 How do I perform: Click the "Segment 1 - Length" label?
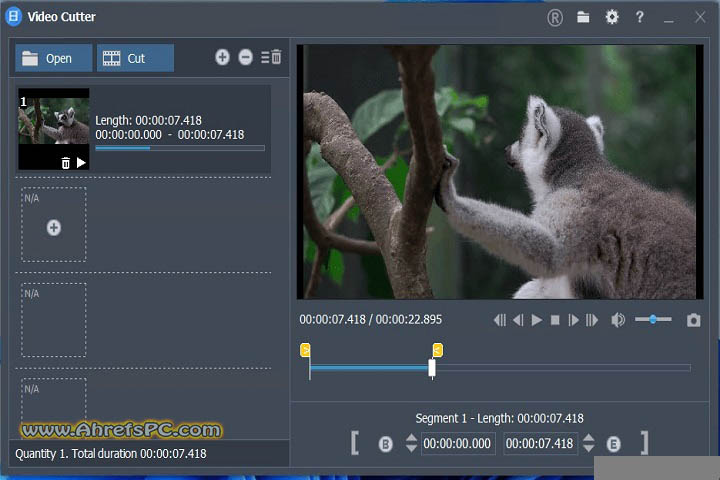(x=500, y=418)
